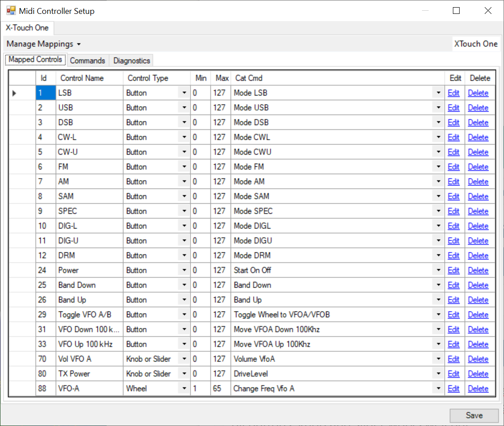Image resolution: width=504 pixels, height=426 pixels.
Task: Select the Mapped Controls tab
Action: pyautogui.click(x=35, y=60)
